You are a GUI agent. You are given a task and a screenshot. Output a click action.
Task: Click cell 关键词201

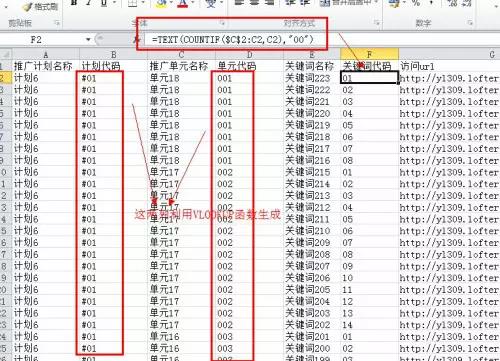pyautogui.click(x=312, y=336)
